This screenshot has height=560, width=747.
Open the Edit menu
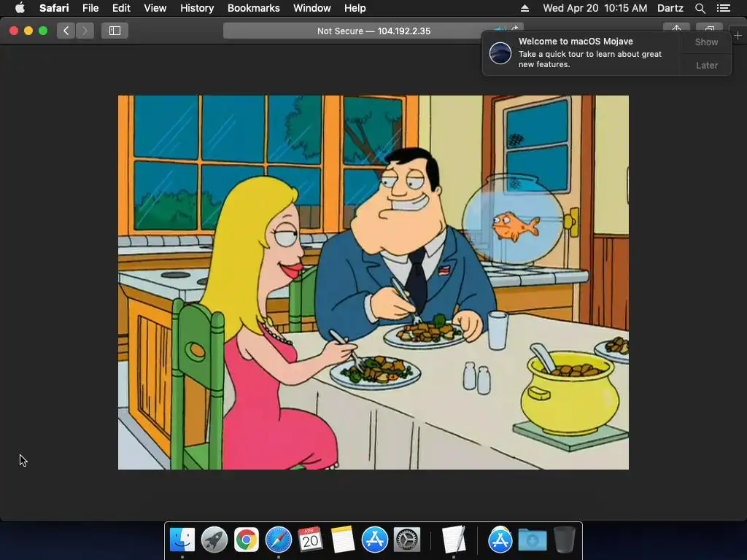click(x=121, y=8)
